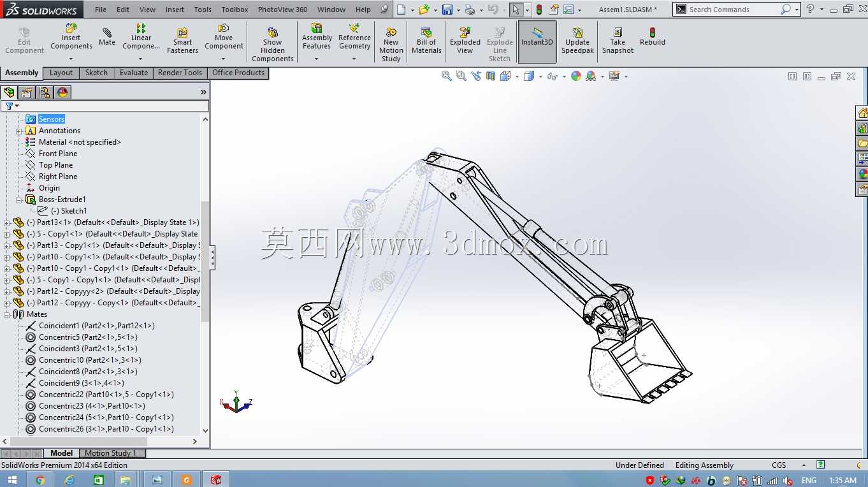
Task: Start a New Motion Study
Action: [391, 45]
